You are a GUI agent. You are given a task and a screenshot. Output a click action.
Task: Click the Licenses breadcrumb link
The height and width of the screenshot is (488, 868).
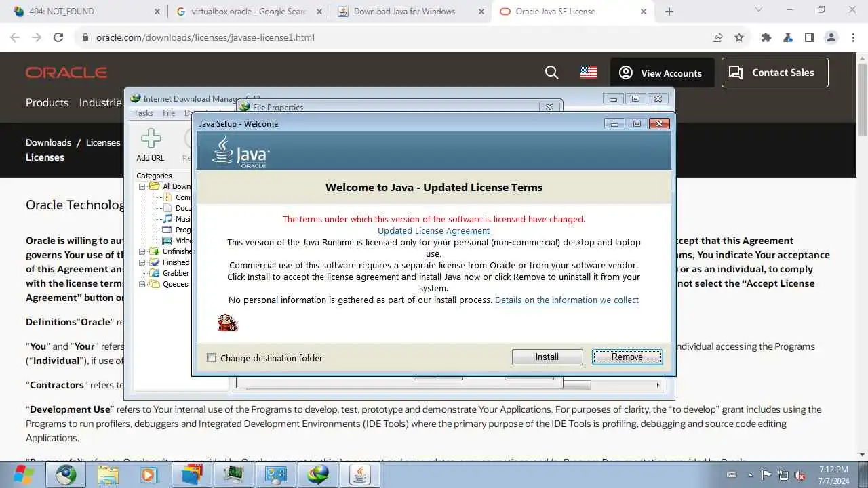coord(103,142)
